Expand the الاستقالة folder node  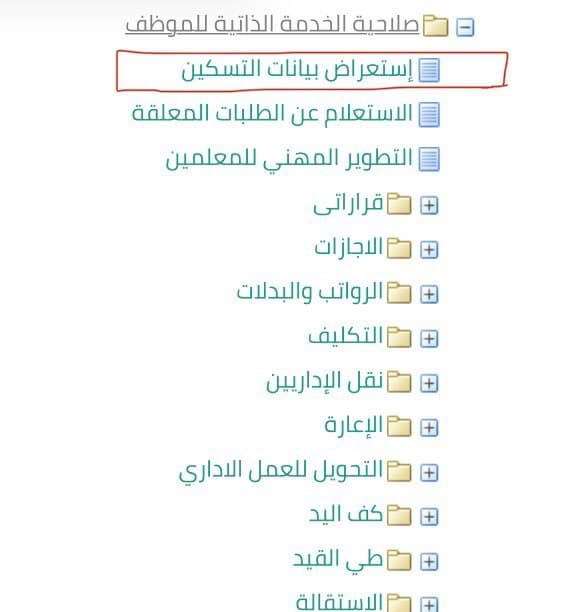pyautogui.click(x=429, y=604)
